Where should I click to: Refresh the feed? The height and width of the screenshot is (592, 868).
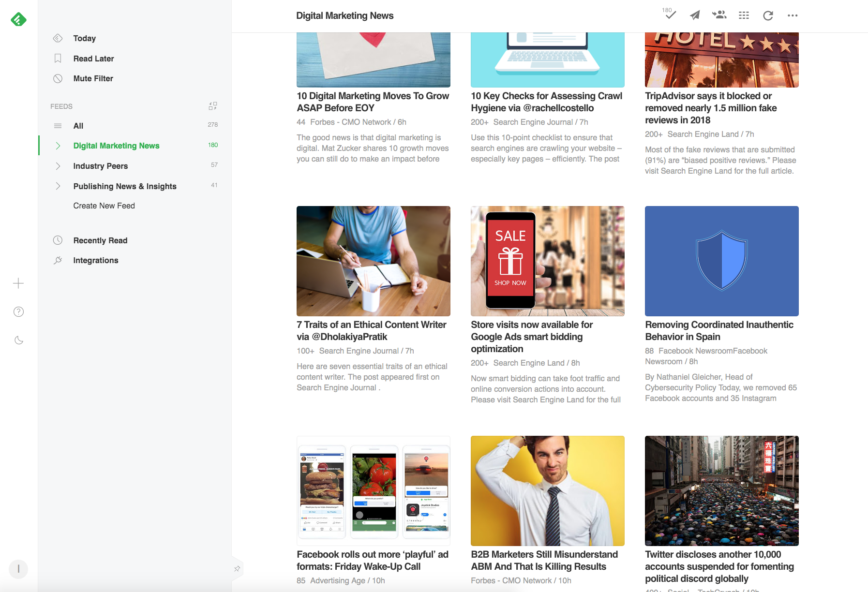pos(768,15)
